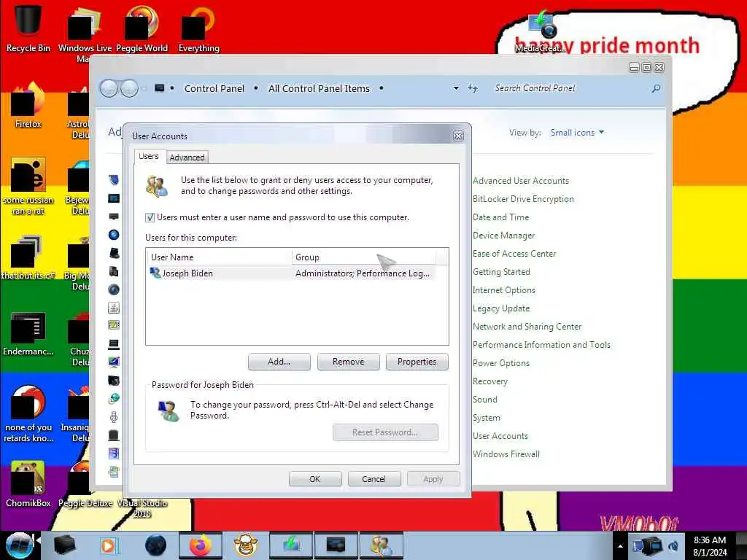This screenshot has height=560, width=747.
Task: Select the Users tab
Action: tap(149, 156)
